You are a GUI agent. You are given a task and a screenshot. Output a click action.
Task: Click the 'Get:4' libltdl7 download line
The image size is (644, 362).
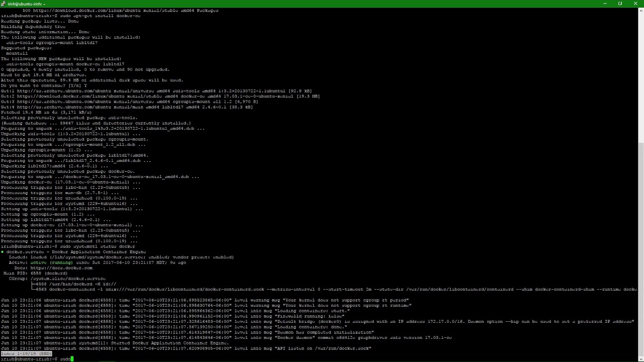pyautogui.click(x=127, y=107)
